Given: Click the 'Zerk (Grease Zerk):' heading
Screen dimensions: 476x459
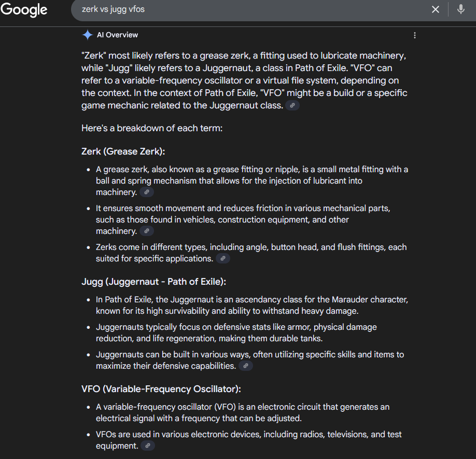Looking at the screenshot, I should tap(123, 151).
